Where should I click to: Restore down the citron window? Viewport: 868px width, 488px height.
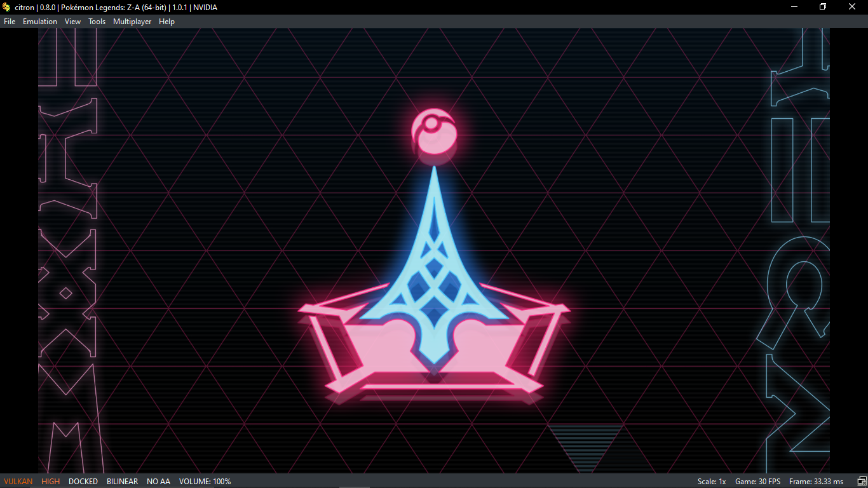click(x=824, y=7)
